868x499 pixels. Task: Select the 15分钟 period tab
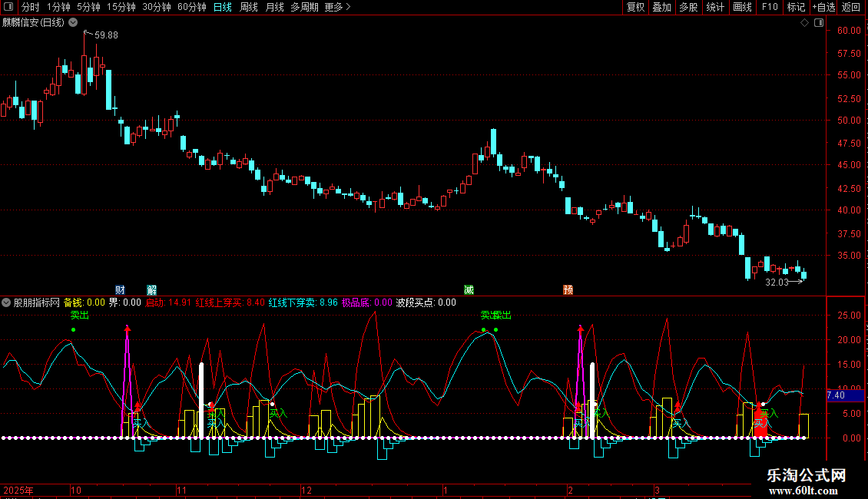click(x=121, y=7)
